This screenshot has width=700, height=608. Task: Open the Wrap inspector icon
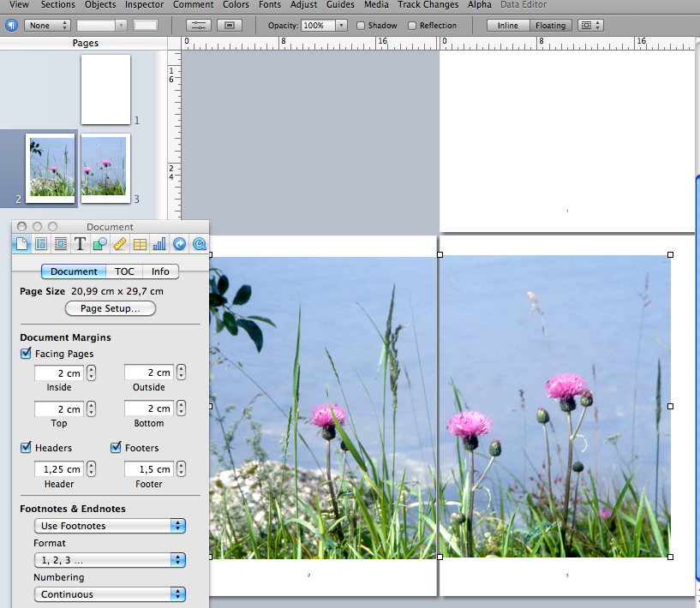pyautogui.click(x=60, y=244)
